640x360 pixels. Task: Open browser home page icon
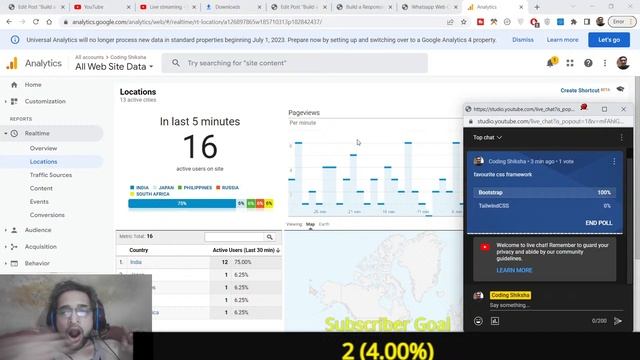pyautogui.click(x=49, y=22)
